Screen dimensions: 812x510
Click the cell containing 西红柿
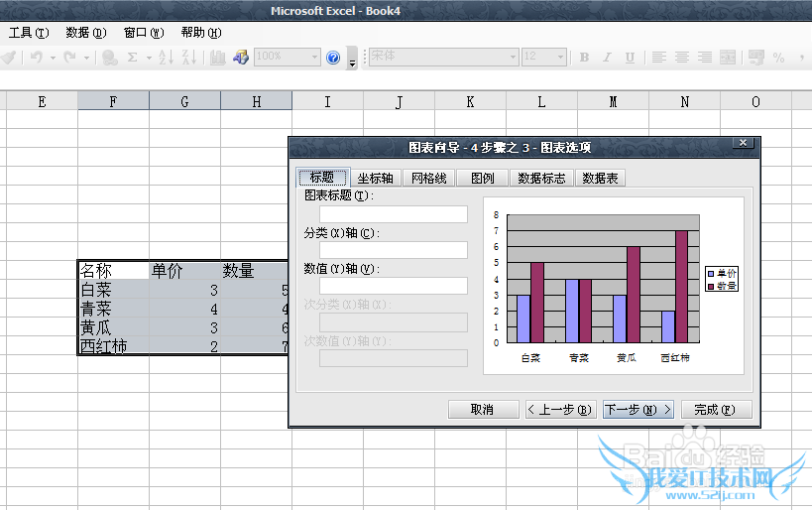tap(113, 345)
